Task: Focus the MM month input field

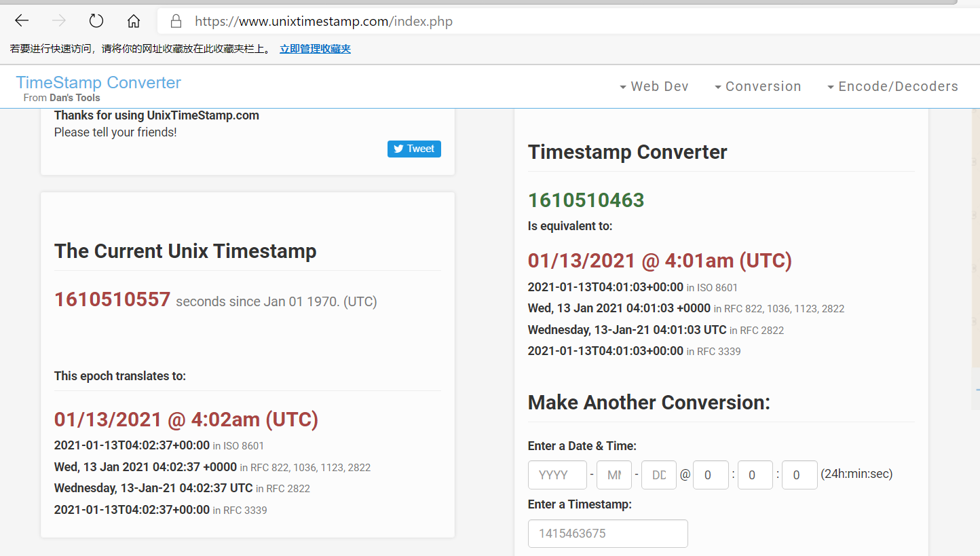Action: (614, 475)
